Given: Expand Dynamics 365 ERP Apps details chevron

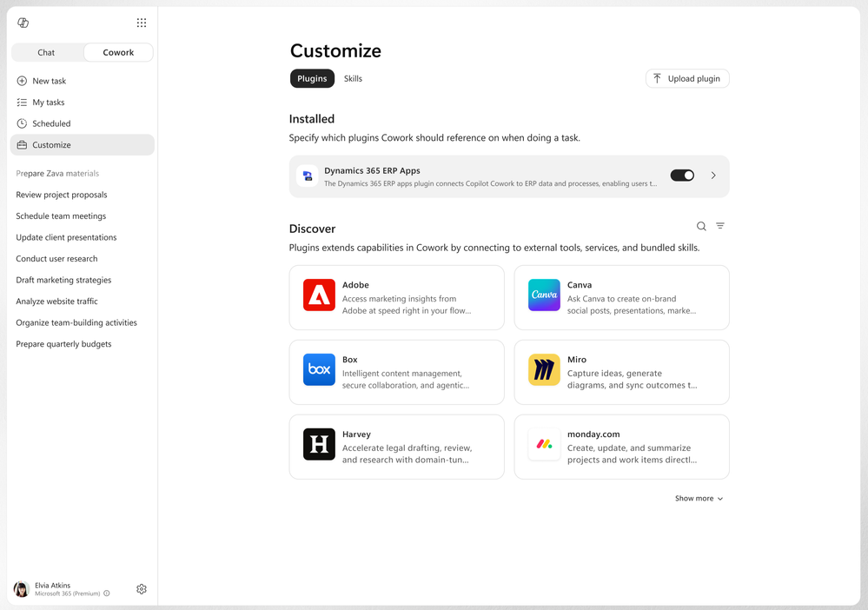Looking at the screenshot, I should (x=713, y=176).
